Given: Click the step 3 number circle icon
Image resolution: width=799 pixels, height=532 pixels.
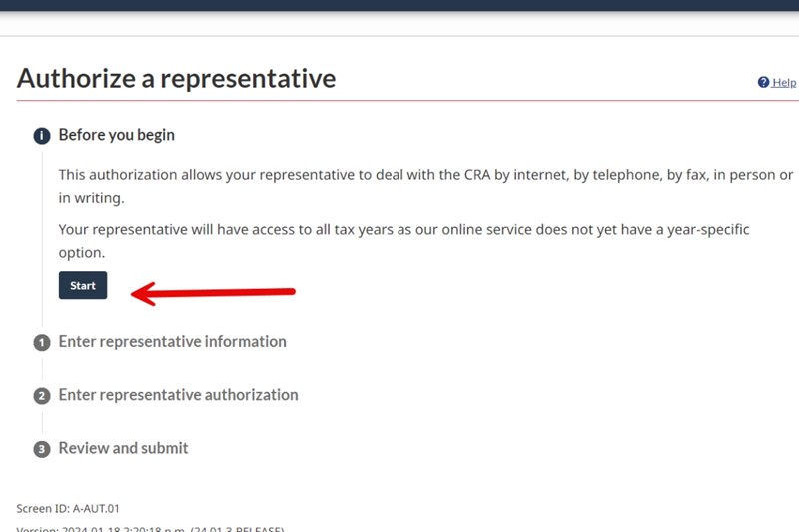Looking at the screenshot, I should (42, 450).
